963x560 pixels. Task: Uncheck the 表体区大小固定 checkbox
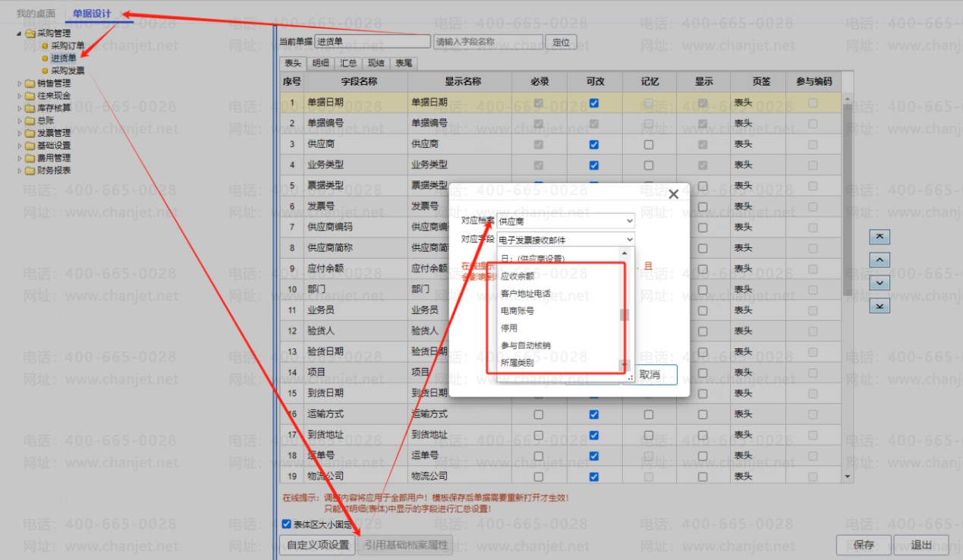[286, 524]
